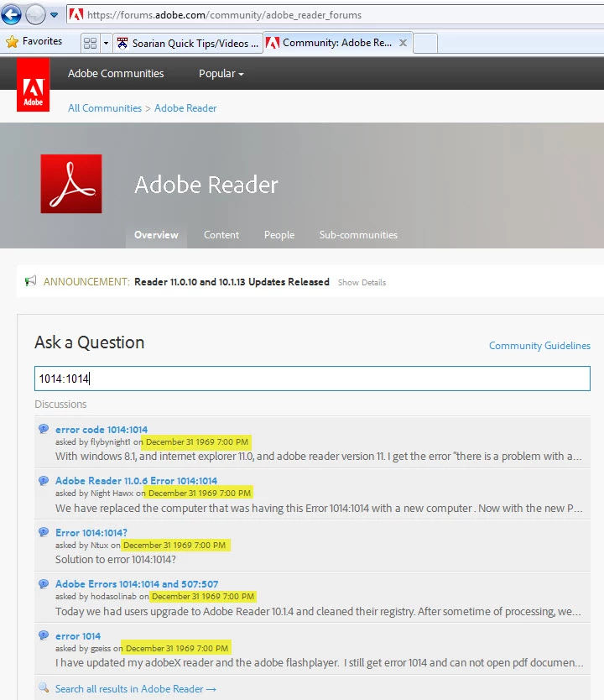Open Community Guidelines link
Image resolution: width=604 pixels, height=700 pixels.
pyautogui.click(x=539, y=346)
